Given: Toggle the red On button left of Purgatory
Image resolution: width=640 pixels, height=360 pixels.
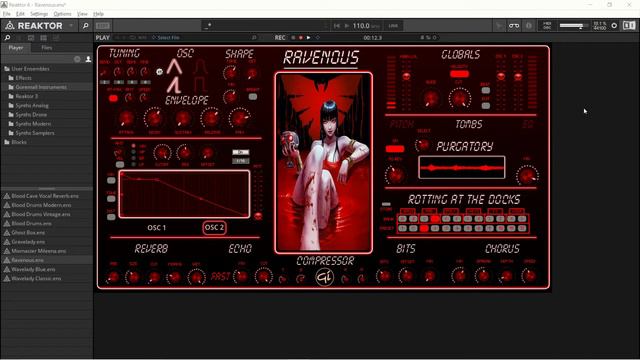Looking at the screenshot, I should pos(395,149).
